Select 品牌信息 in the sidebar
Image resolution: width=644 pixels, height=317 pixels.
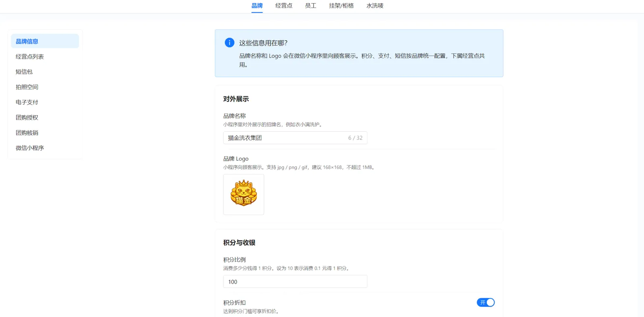[45, 41]
